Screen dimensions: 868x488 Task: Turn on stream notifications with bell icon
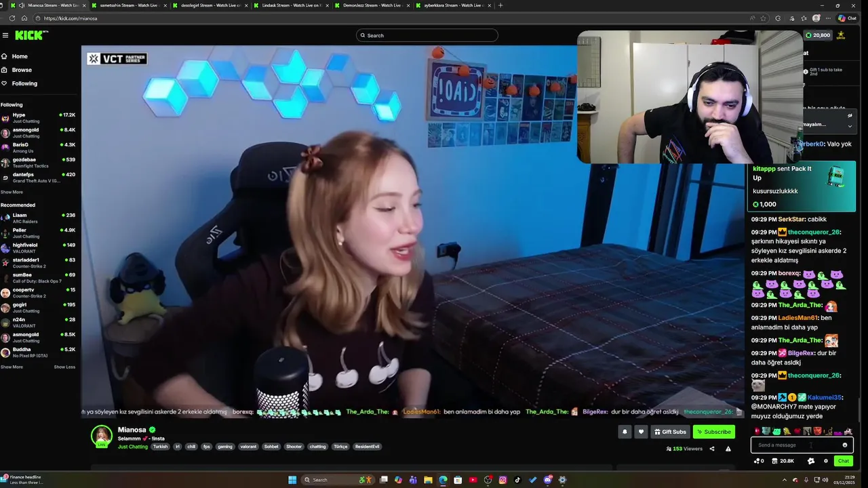point(625,432)
